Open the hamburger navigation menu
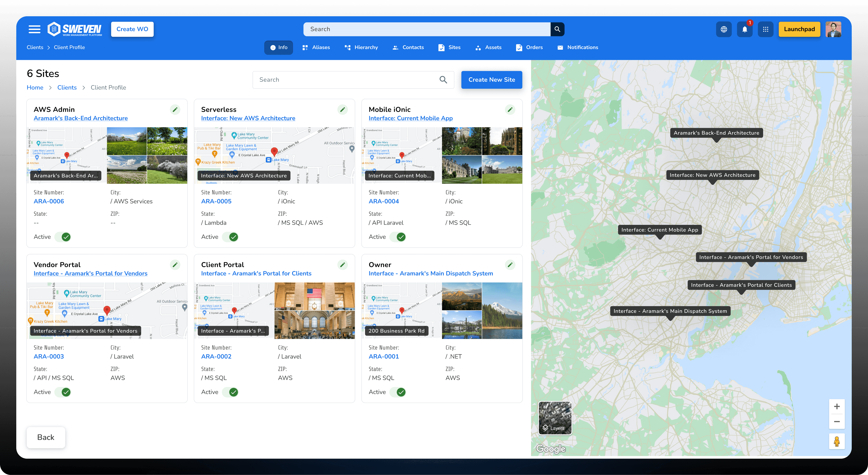868x475 pixels. tap(34, 29)
